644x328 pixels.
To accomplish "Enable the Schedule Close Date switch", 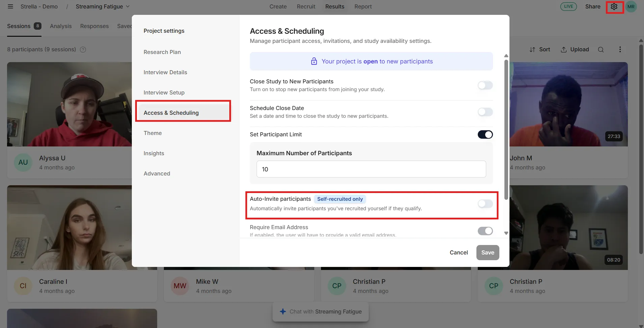I will [485, 112].
